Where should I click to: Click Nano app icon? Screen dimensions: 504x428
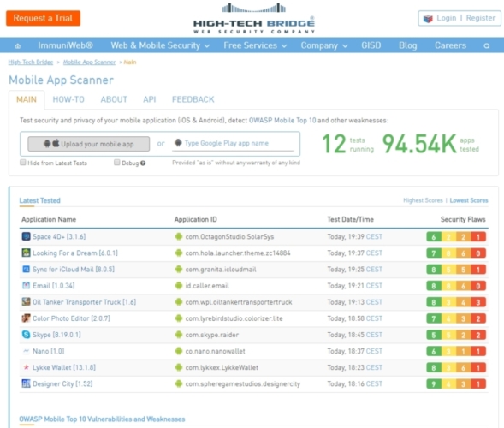26,351
